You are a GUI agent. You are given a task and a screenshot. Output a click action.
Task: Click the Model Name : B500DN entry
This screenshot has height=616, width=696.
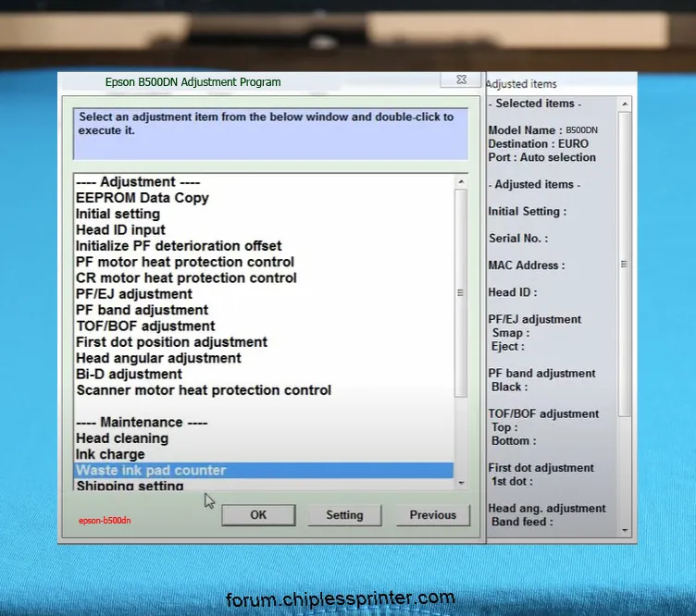click(x=542, y=129)
